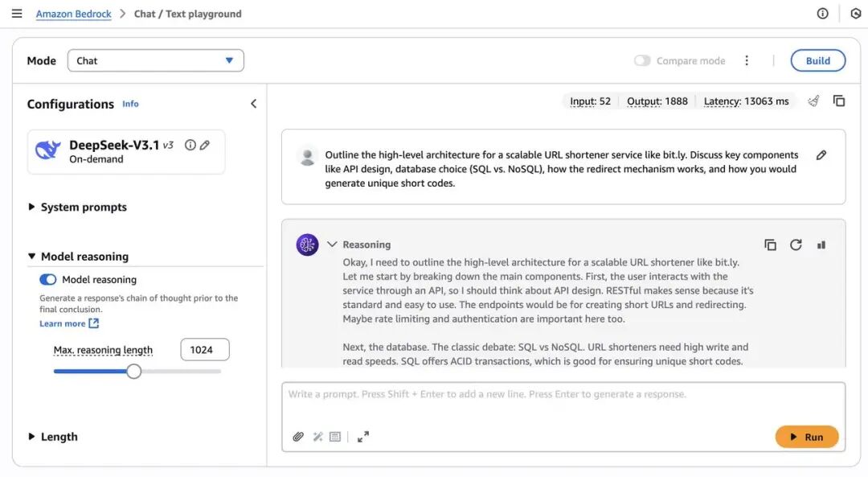Open the Mode dropdown showing Chat
The height and width of the screenshot is (477, 868).
tap(156, 60)
